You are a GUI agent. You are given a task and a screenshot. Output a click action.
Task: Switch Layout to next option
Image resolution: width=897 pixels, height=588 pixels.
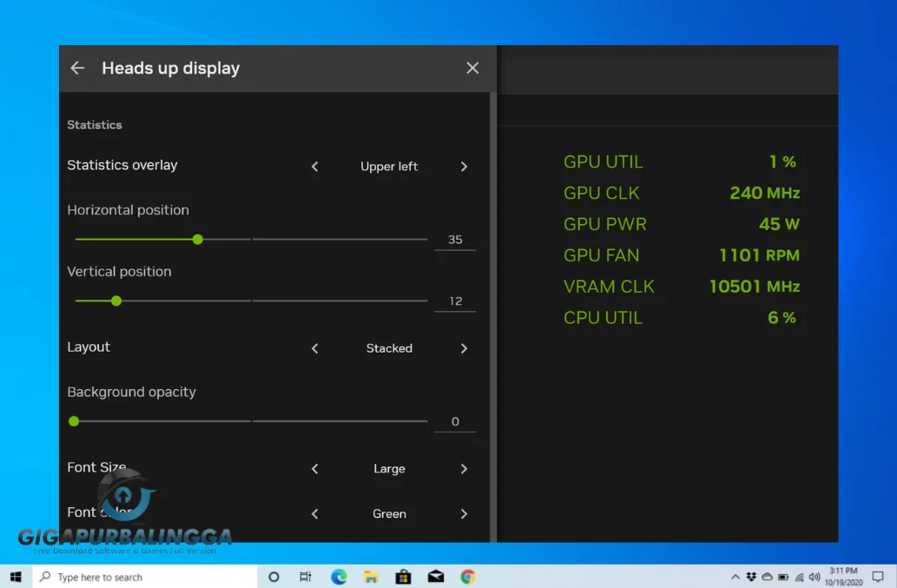[464, 348]
